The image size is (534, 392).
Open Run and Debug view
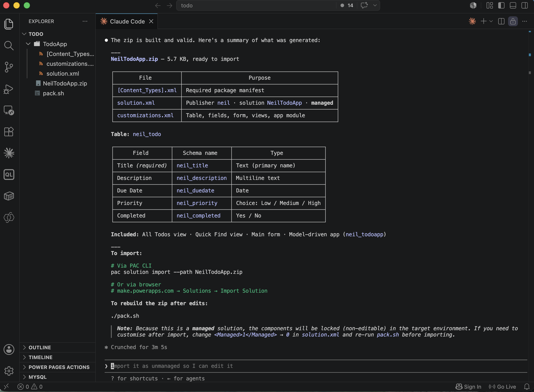tap(9, 89)
